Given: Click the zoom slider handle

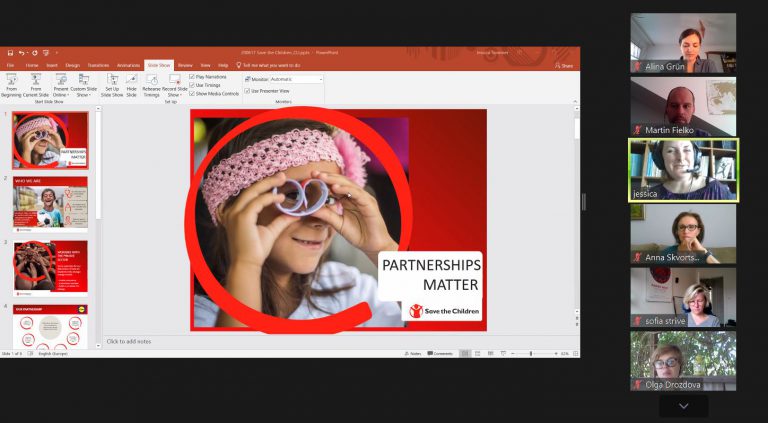Looking at the screenshot, I should click(531, 353).
